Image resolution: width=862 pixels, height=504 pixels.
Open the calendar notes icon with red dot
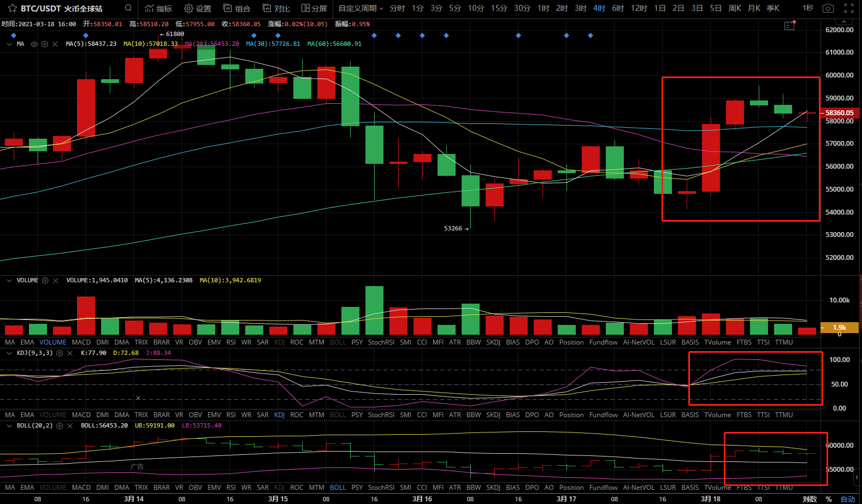coord(789,25)
